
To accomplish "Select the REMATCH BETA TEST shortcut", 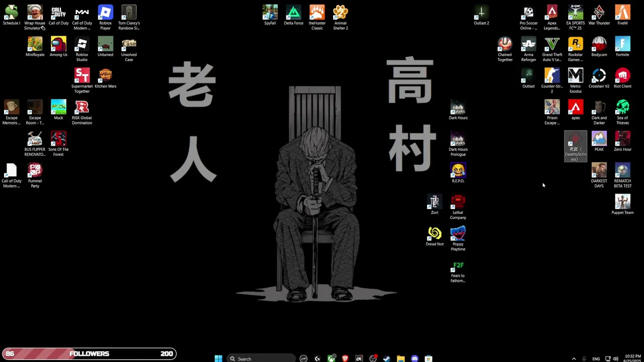I will 622,176.
